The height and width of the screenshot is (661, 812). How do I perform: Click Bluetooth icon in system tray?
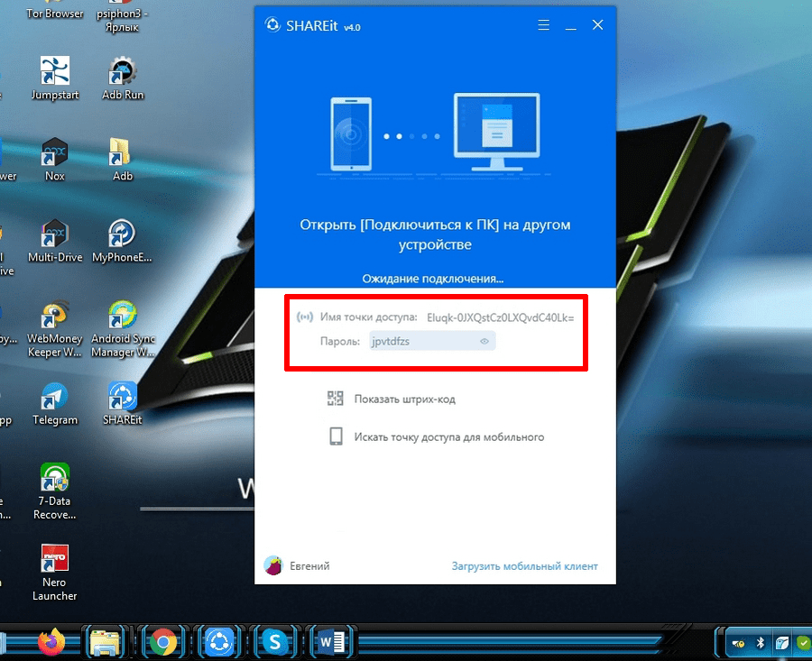click(x=761, y=643)
